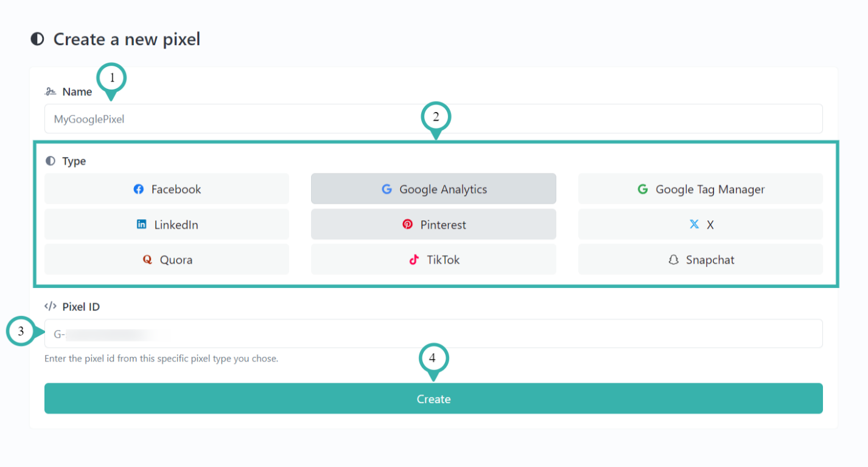Select LinkedIn as the pixel type
The height and width of the screenshot is (467, 868).
click(x=167, y=224)
